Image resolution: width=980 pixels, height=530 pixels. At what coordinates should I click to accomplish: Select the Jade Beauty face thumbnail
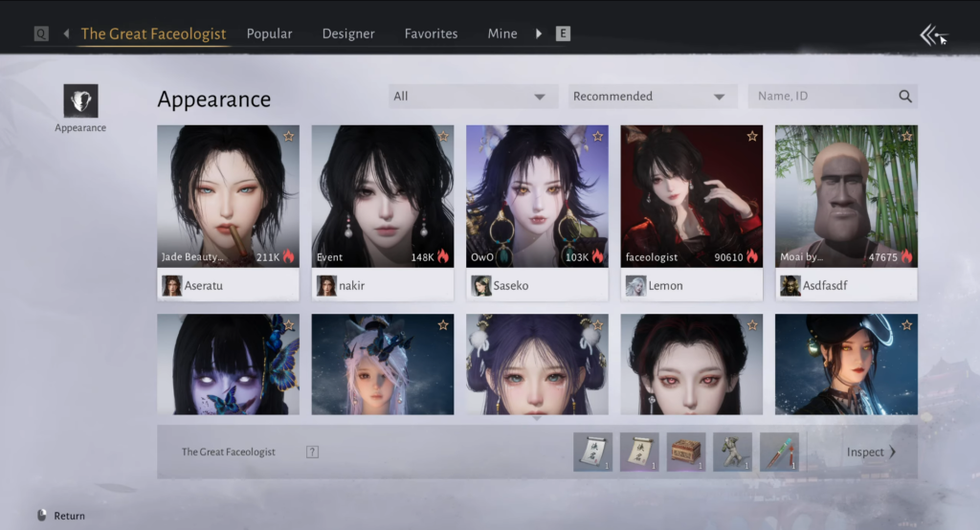tap(228, 196)
